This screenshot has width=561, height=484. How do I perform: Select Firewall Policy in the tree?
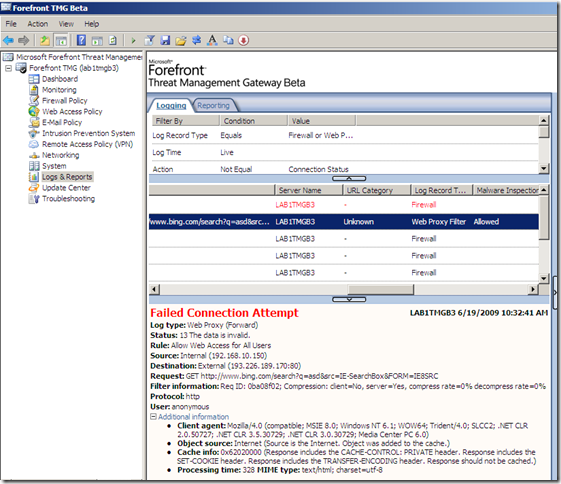click(x=64, y=101)
